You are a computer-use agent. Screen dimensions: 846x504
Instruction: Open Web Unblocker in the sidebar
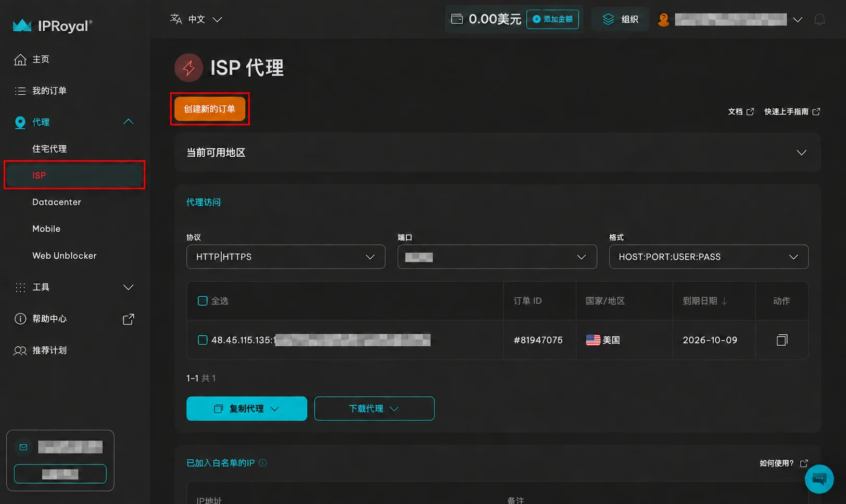pyautogui.click(x=65, y=256)
